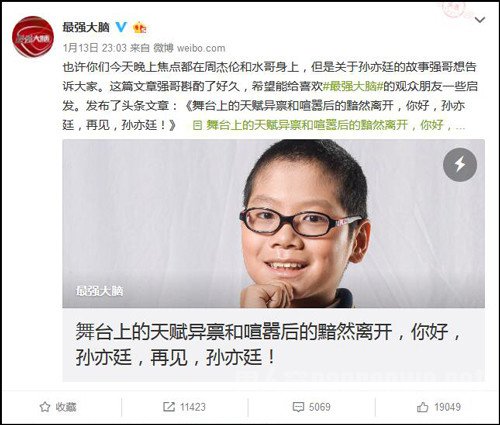Open the post options chevron menu

[x=480, y=20]
